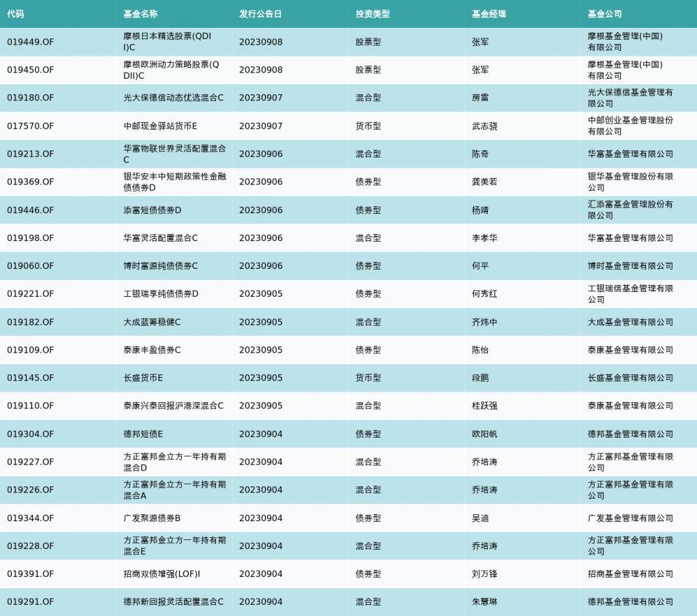Select fund code 019182.OF
Image resolution: width=697 pixels, height=616 pixels.
pyautogui.click(x=30, y=322)
